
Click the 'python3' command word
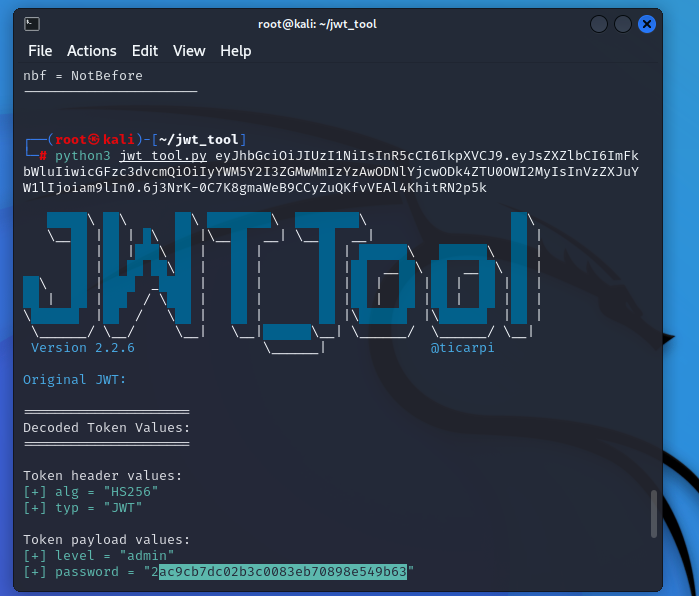click(82, 156)
